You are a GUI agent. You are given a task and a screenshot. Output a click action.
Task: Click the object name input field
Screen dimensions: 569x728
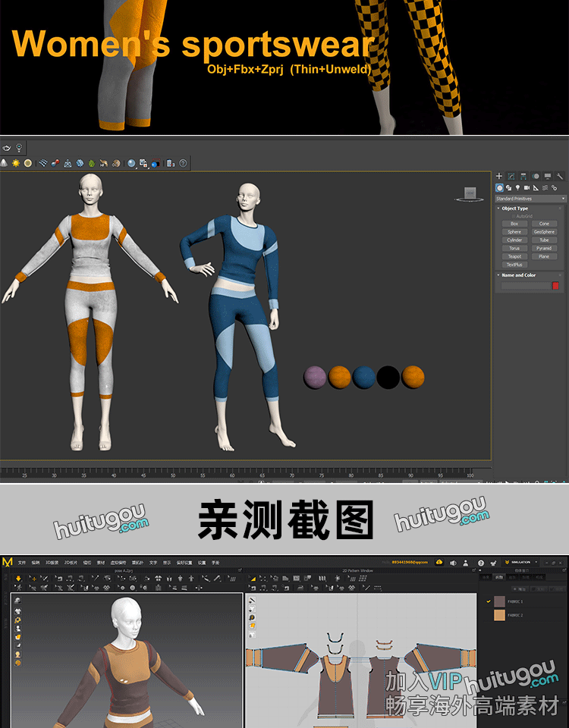tap(525, 285)
